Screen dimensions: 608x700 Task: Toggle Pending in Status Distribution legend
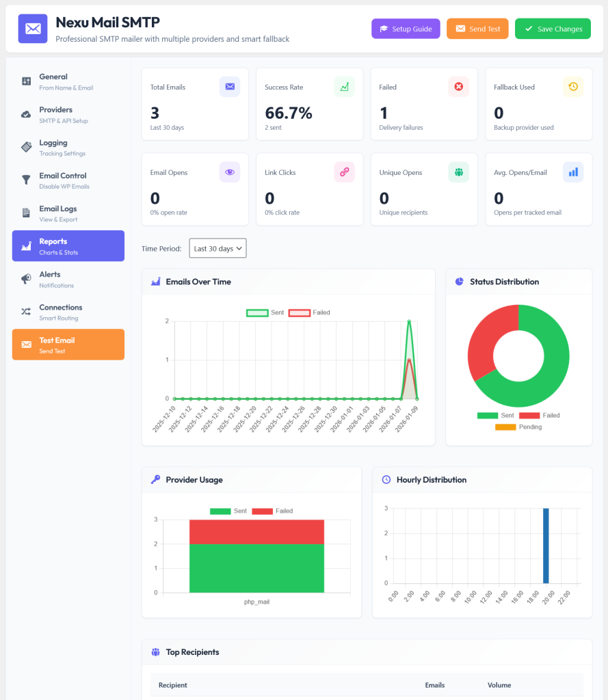(518, 427)
